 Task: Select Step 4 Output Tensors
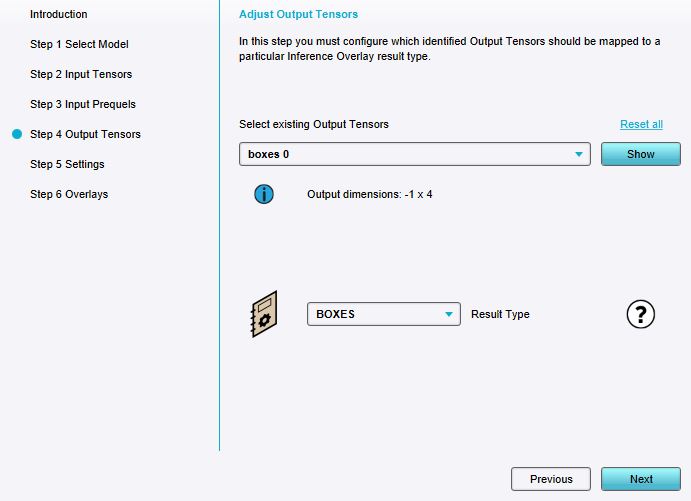click(85, 134)
